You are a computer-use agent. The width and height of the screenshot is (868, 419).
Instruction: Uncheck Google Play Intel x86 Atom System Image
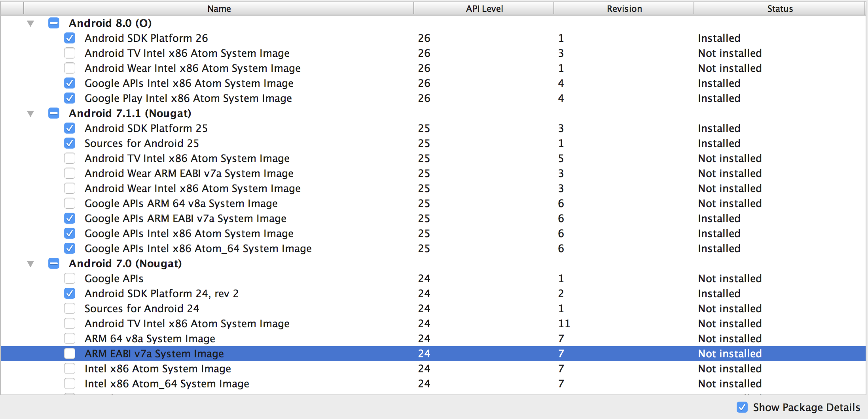click(x=70, y=98)
